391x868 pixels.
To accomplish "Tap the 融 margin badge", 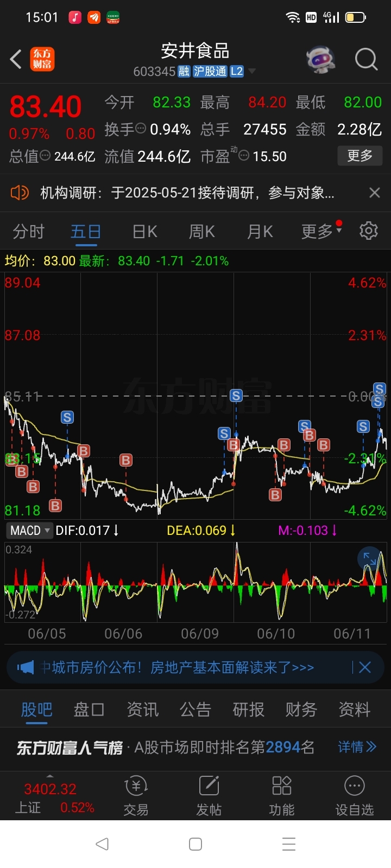I will click(x=184, y=72).
